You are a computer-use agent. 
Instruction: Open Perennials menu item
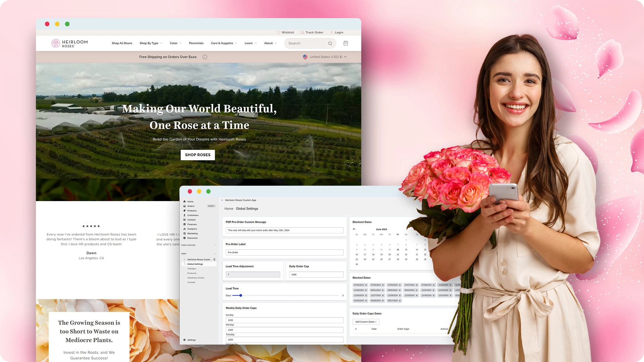(196, 43)
